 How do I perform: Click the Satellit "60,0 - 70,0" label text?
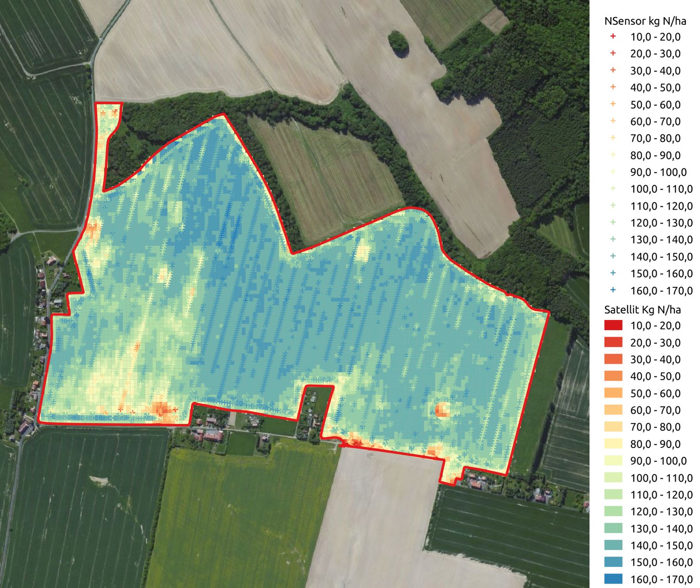coord(655,410)
